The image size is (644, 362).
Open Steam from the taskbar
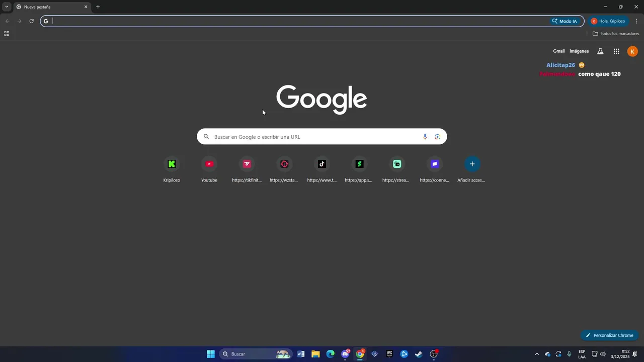[419, 354]
